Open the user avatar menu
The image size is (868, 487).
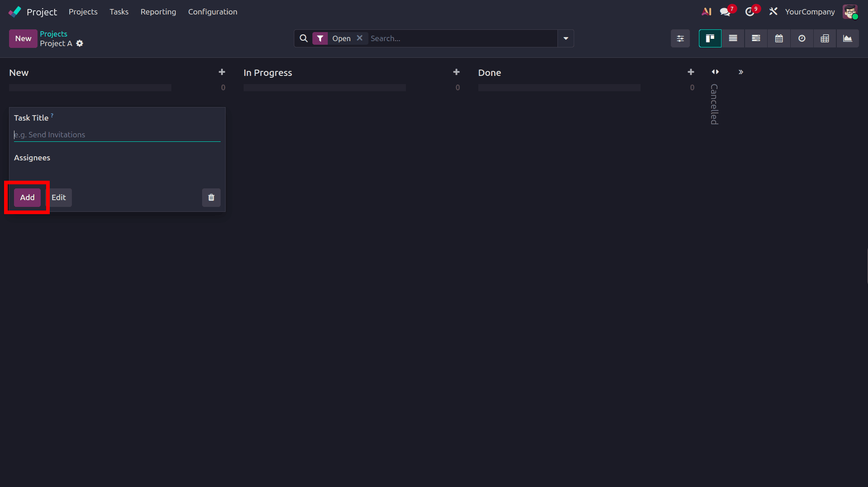[x=850, y=12]
